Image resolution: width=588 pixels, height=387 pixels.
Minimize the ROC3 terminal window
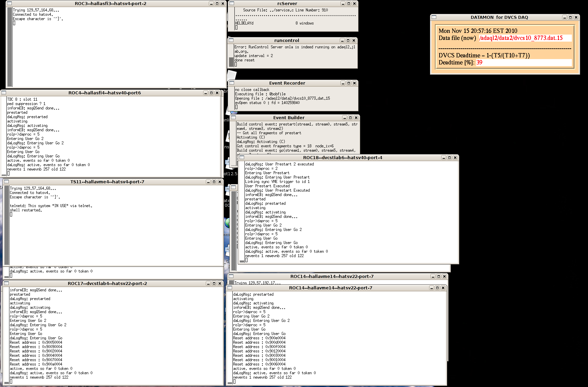(x=211, y=4)
